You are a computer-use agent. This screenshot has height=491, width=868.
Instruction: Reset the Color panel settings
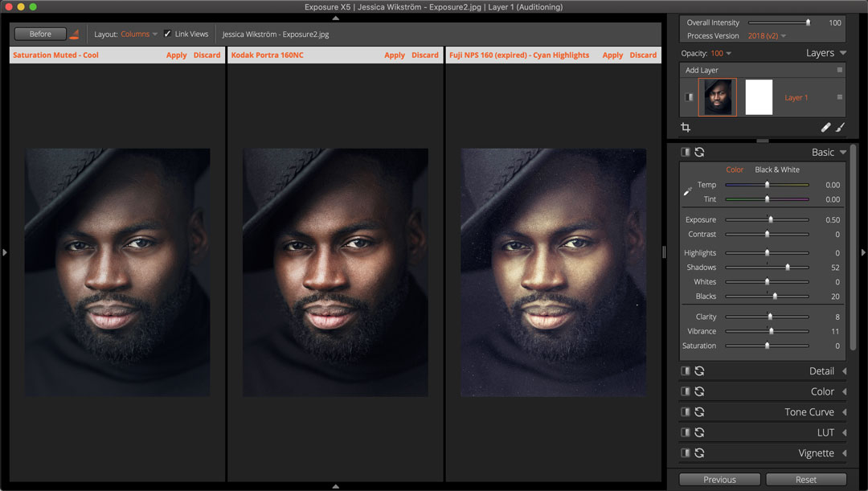tap(700, 391)
